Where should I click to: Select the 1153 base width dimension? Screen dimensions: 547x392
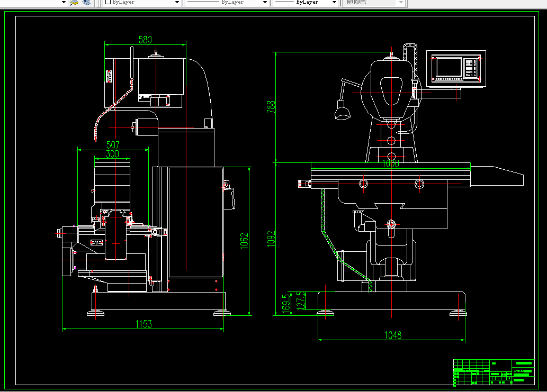click(x=144, y=324)
